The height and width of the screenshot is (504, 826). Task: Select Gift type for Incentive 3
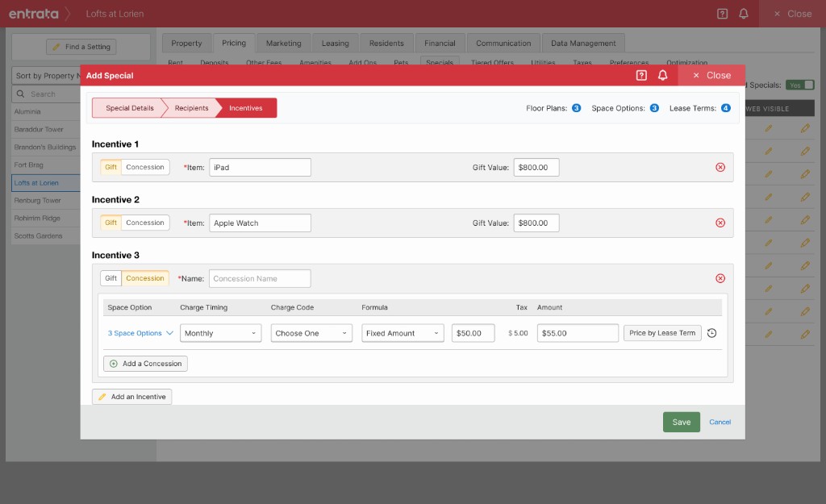pos(111,278)
